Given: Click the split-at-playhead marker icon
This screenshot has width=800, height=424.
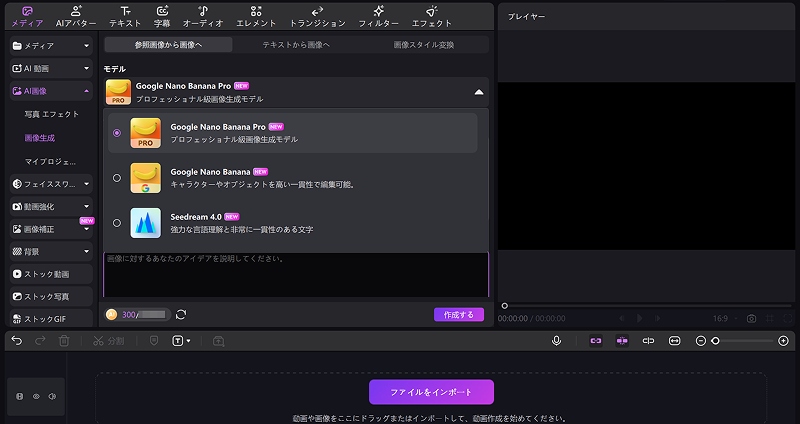Looking at the screenshot, I should [x=648, y=341].
